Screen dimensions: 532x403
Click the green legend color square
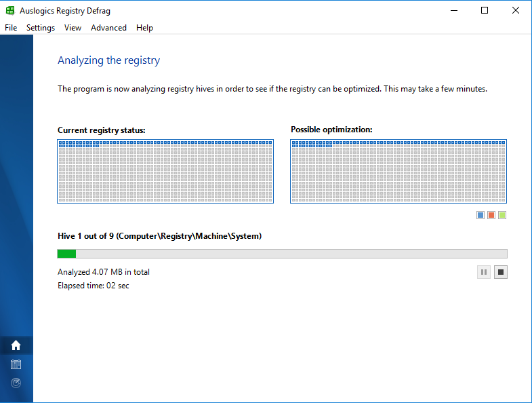click(x=502, y=215)
